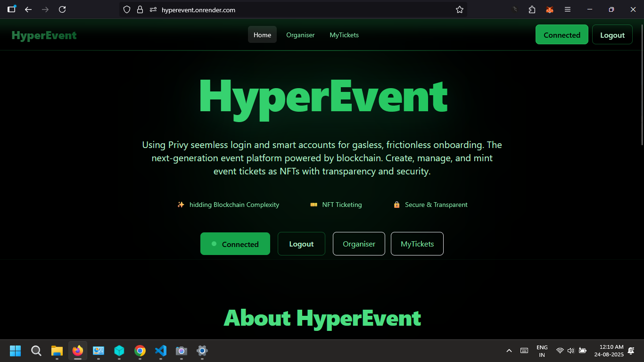Click text 'hidding Blockchain Complexity'

(x=234, y=205)
